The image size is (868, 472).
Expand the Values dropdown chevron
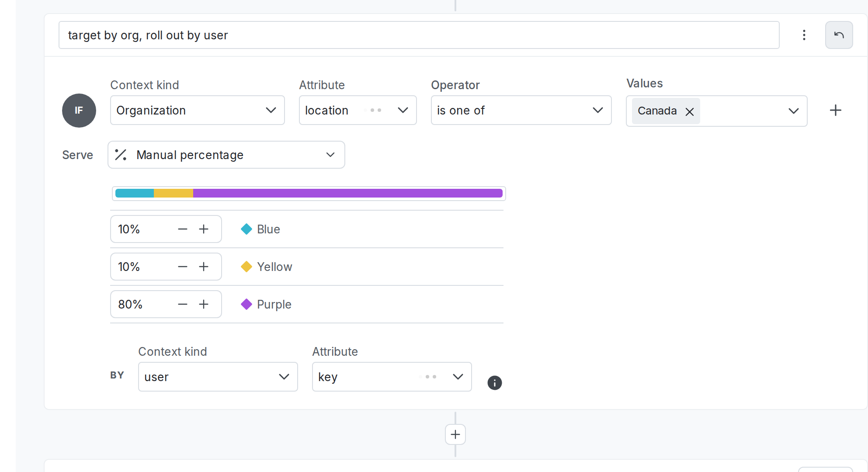(x=793, y=111)
